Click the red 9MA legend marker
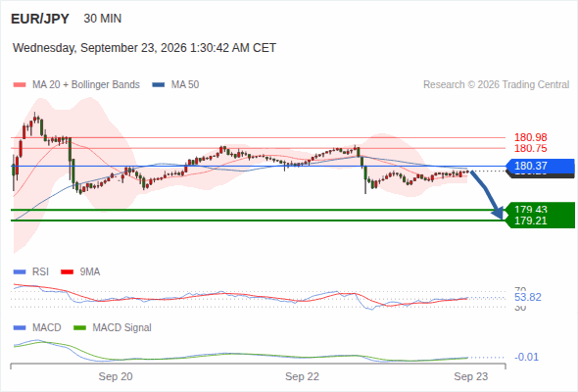This screenshot has width=578, height=392. tap(67, 272)
